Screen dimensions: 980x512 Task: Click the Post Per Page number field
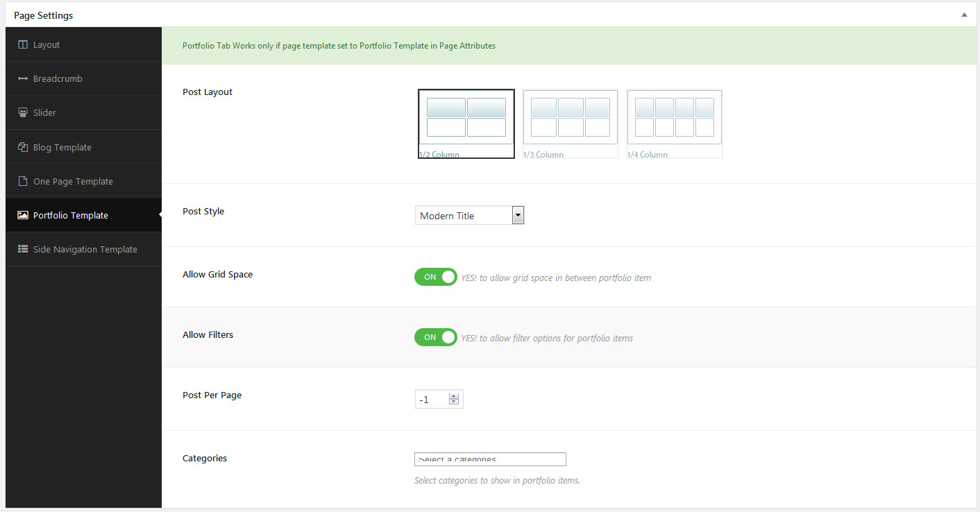coord(439,399)
